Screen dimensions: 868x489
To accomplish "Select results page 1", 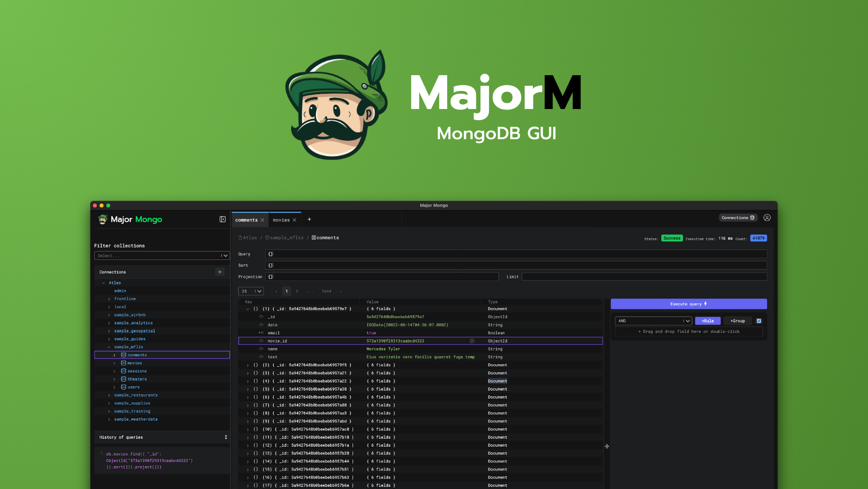I will coord(287,291).
